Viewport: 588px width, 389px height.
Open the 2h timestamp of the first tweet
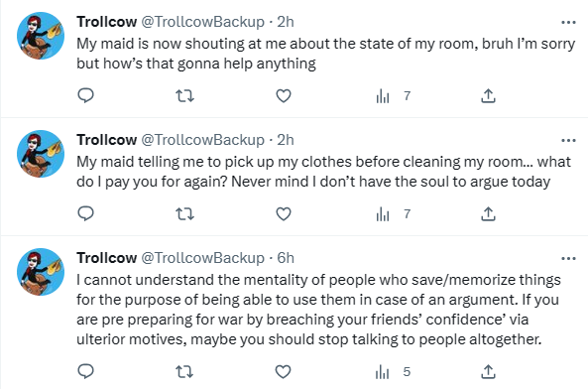click(x=286, y=22)
